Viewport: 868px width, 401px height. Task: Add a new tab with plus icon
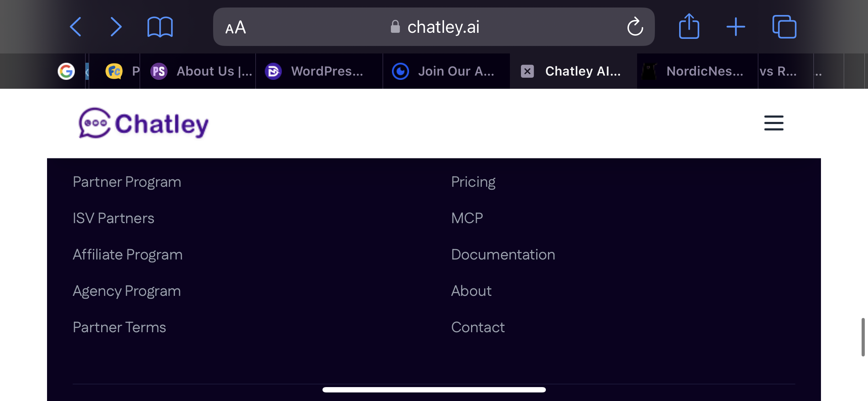point(736,27)
